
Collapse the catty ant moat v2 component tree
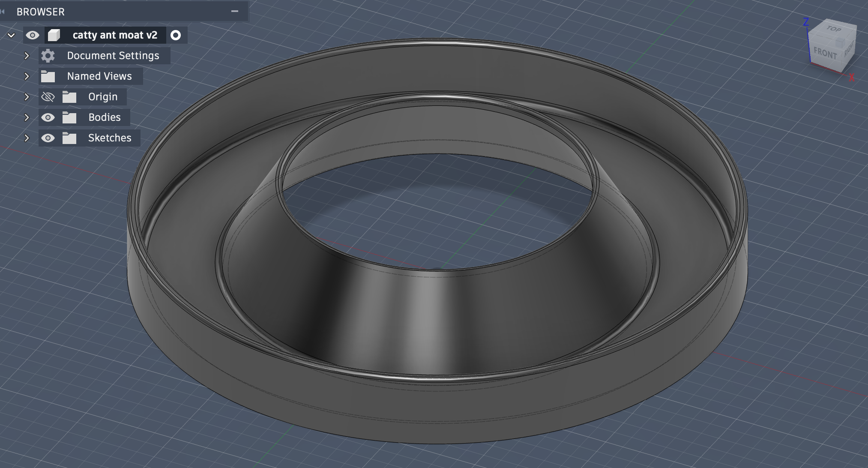[x=11, y=35]
